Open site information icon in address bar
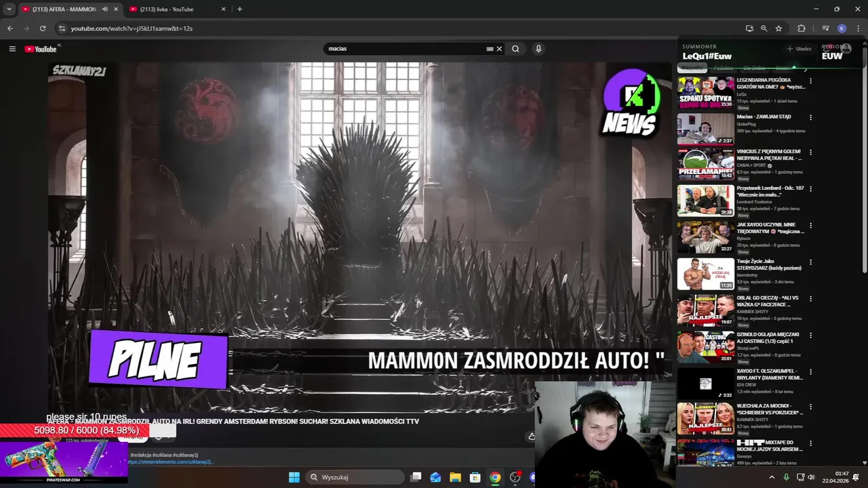Viewport: 868px width, 488px height. (62, 28)
